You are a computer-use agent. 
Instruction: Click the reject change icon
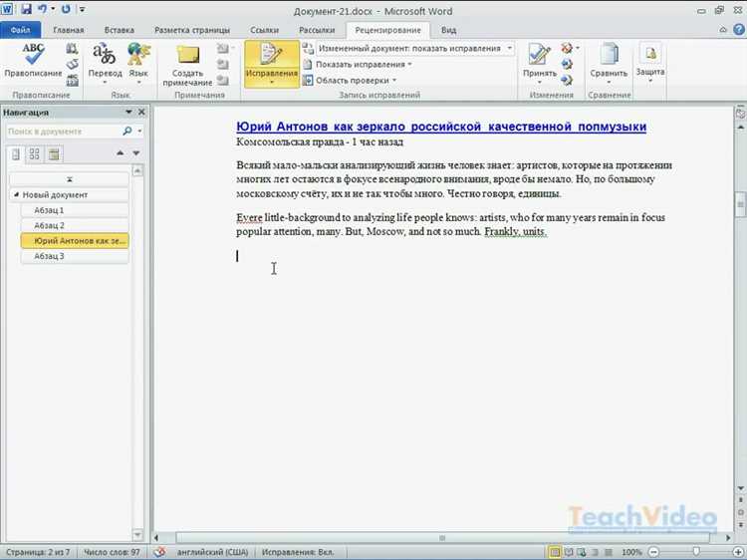pyautogui.click(x=567, y=48)
